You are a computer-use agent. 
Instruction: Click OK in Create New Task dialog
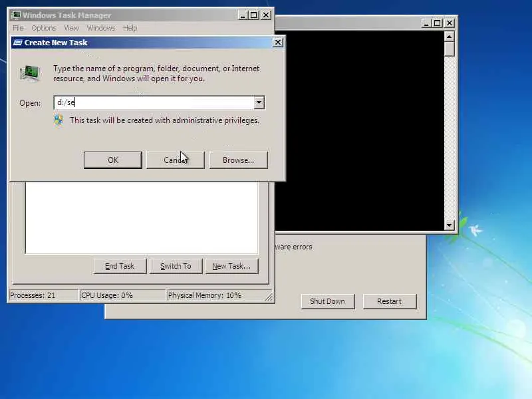(112, 160)
